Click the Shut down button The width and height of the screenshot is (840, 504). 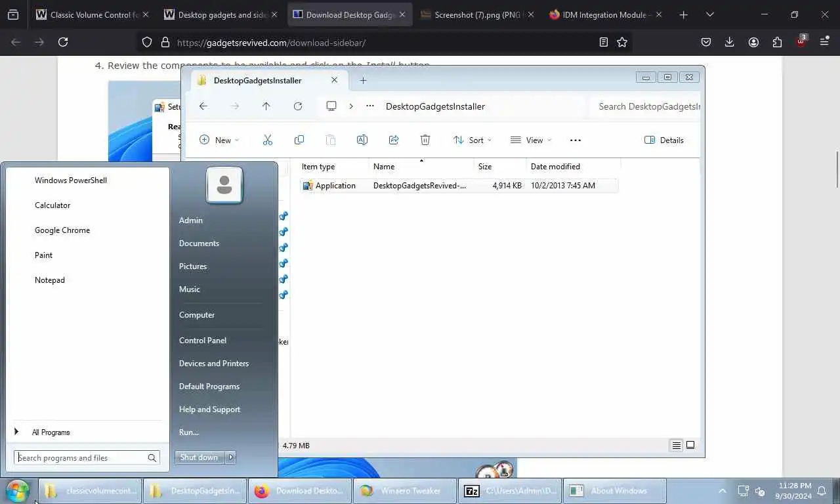199,457
